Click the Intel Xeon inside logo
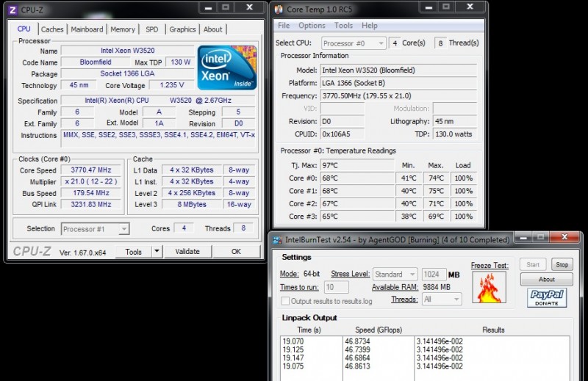Screen dimensions: 588x381 coord(226,68)
